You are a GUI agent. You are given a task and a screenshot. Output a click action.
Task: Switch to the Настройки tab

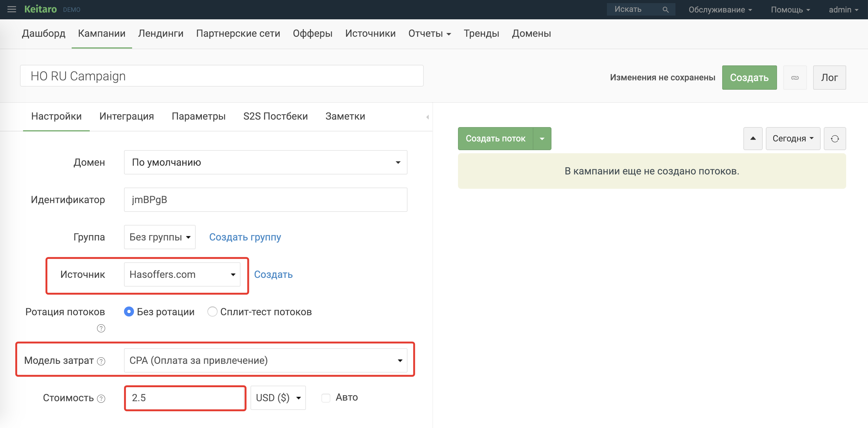click(x=56, y=116)
